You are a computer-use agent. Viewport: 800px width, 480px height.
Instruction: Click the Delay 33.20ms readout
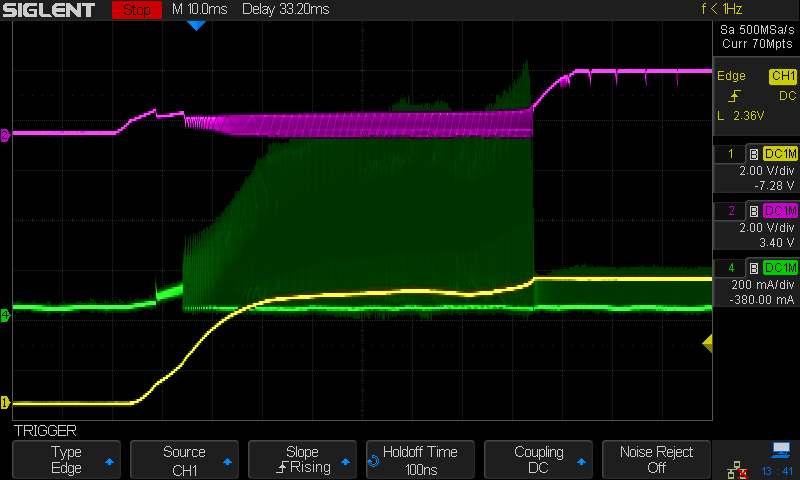286,9
